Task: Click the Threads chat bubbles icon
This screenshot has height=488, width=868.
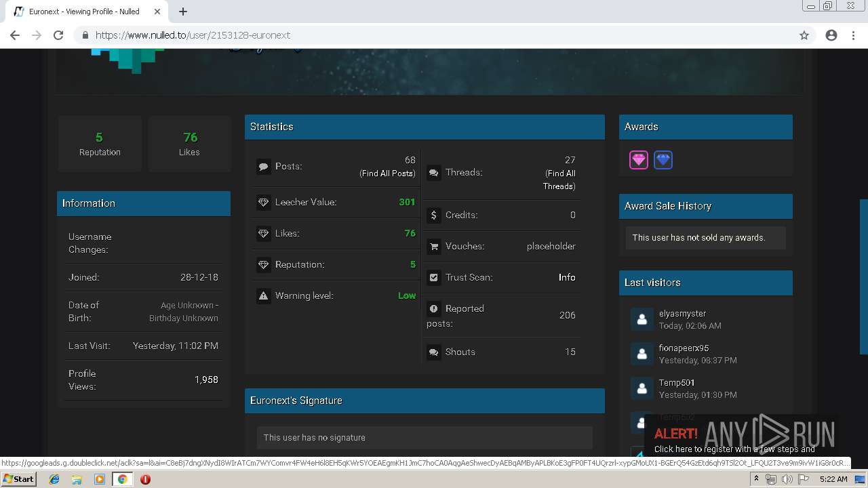Action: click(x=433, y=173)
